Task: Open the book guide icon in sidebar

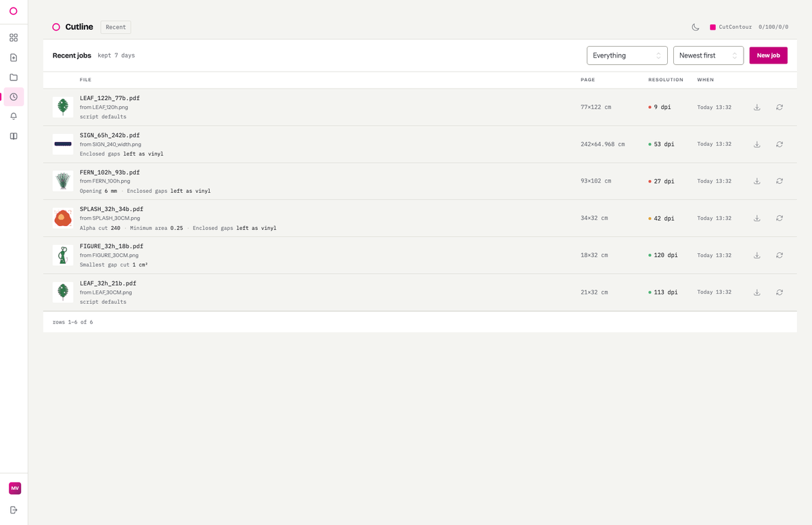Action: pos(14,136)
